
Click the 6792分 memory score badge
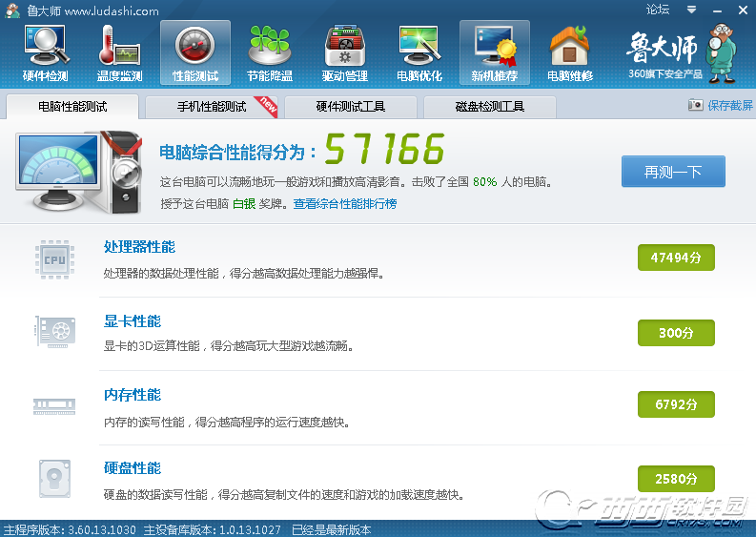[676, 404]
